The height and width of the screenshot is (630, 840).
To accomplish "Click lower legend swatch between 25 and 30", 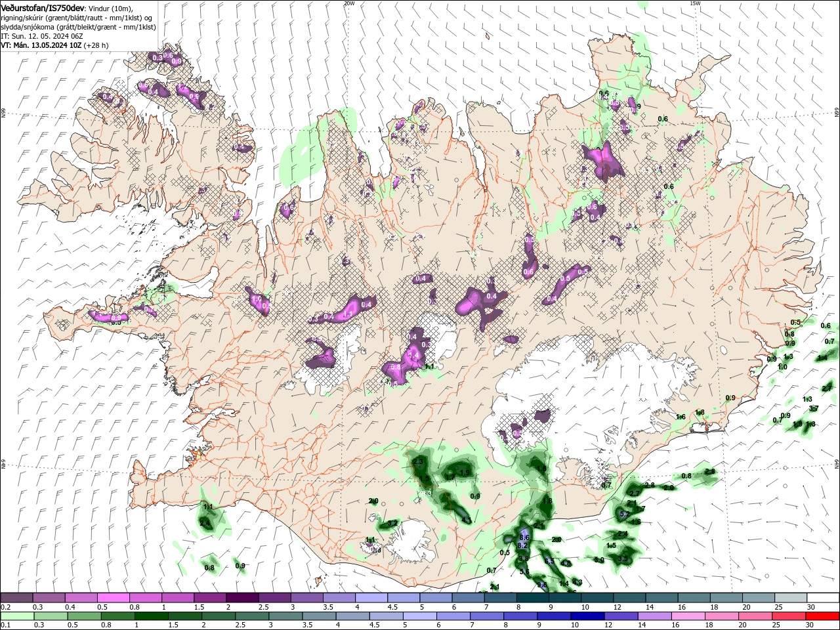I will tap(789, 616).
